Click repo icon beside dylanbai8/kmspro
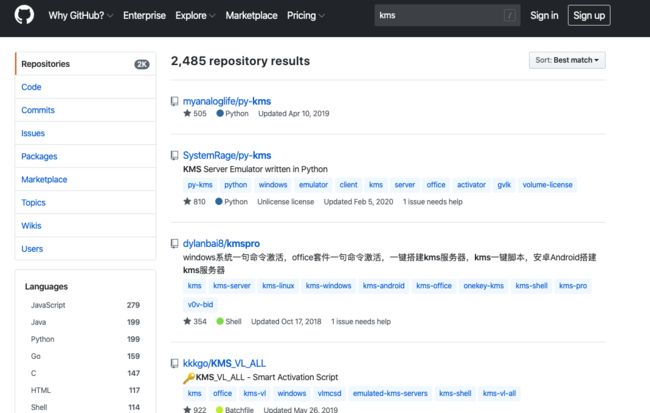The image size is (650, 413). 175,244
